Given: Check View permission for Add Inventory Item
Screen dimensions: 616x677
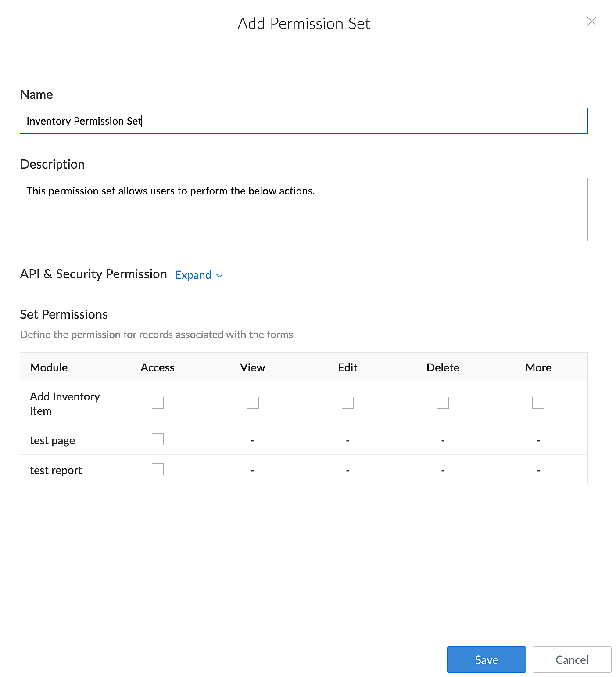Looking at the screenshot, I should tap(253, 403).
